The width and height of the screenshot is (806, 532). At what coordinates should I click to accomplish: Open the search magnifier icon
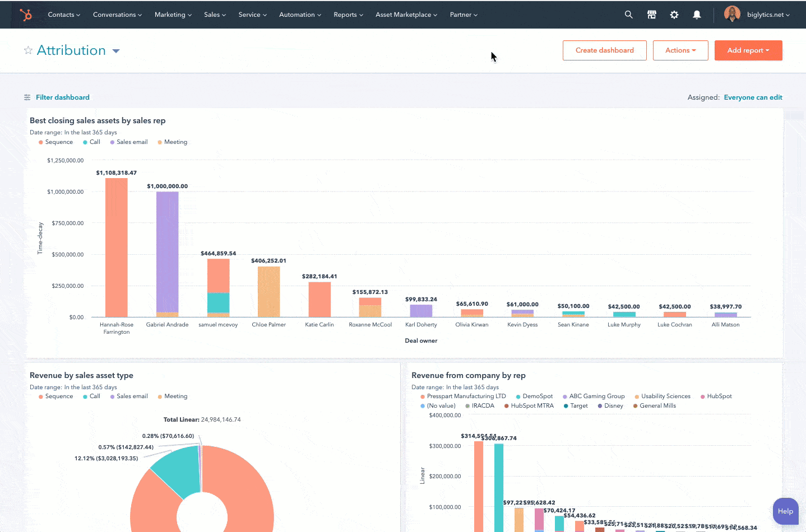[x=628, y=15]
